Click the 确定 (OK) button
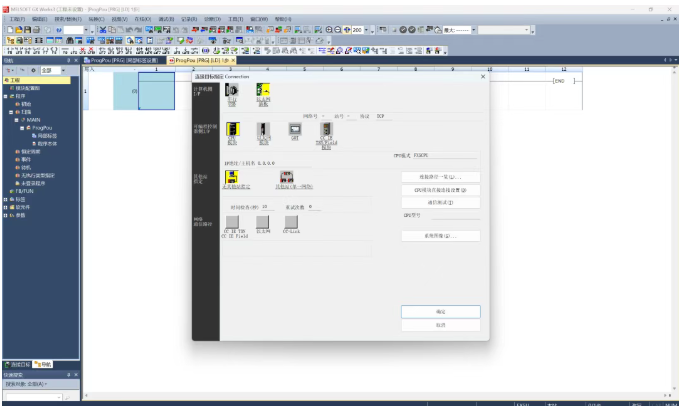The height and width of the screenshot is (406, 682). coord(440,312)
